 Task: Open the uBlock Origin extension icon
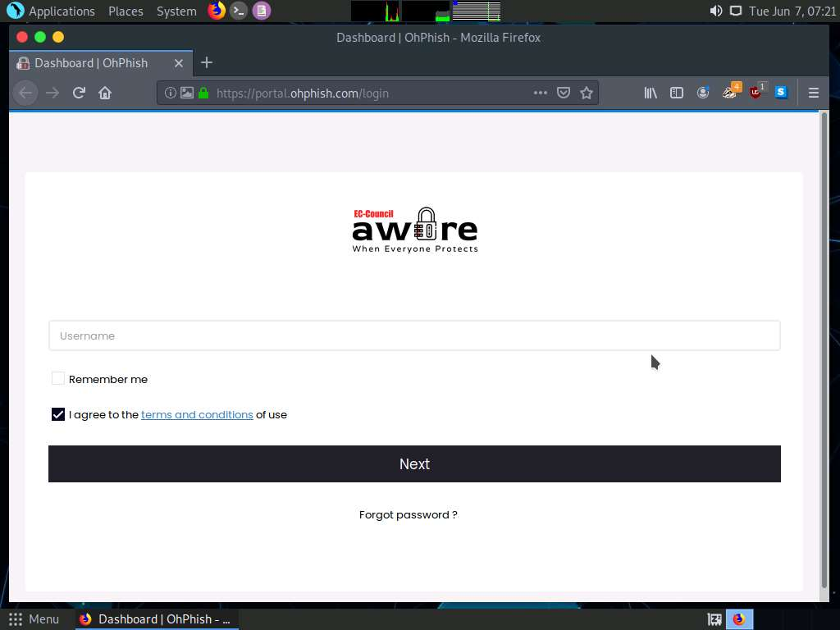(757, 91)
